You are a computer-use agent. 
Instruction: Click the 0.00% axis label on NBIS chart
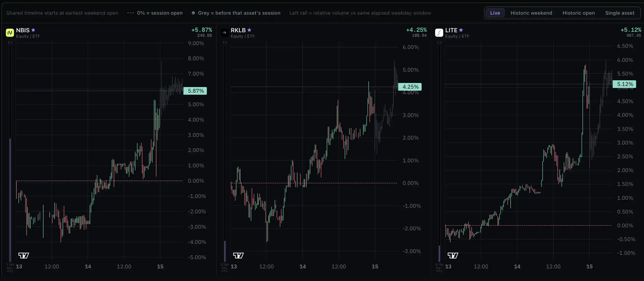point(196,181)
